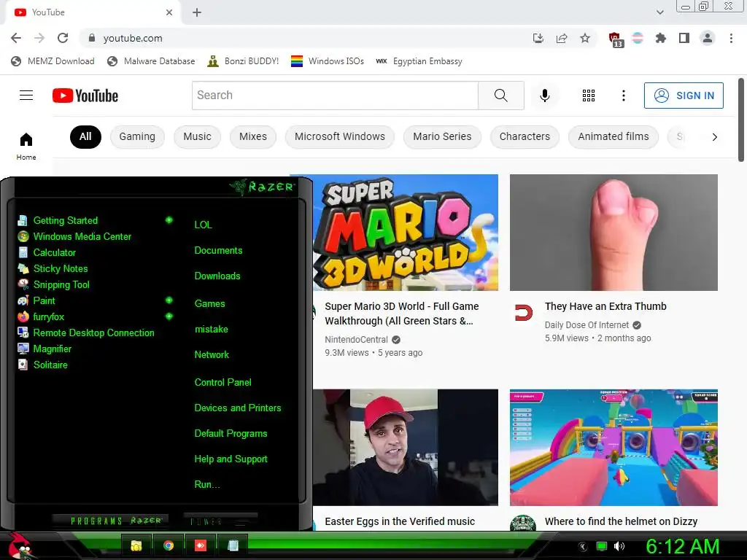Open a new tab with the plus button

pos(197,12)
